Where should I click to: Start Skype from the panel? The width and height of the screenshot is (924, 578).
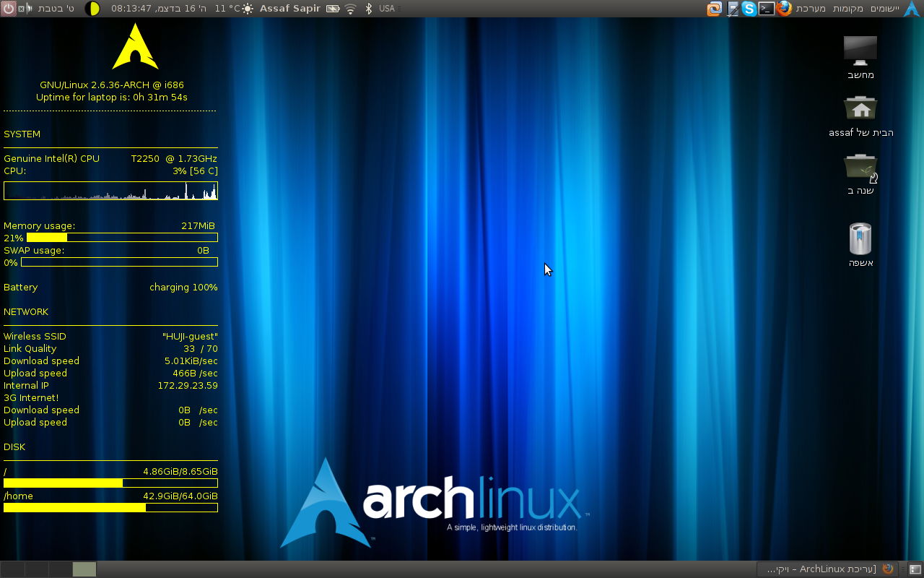click(x=749, y=9)
